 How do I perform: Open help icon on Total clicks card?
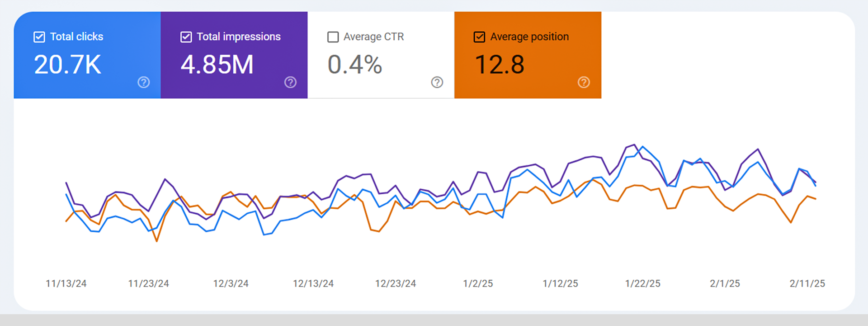144,82
